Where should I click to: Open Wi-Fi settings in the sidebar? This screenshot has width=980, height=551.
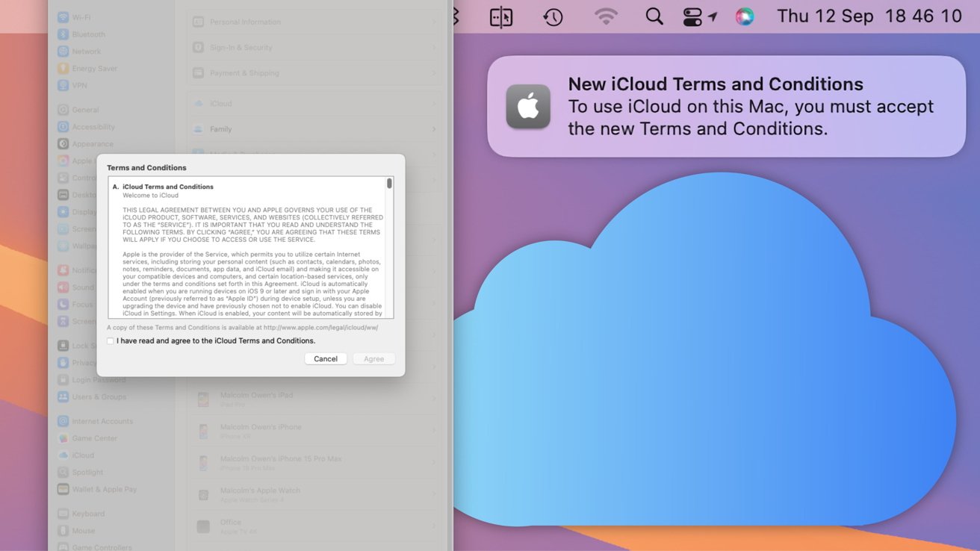coord(74,17)
